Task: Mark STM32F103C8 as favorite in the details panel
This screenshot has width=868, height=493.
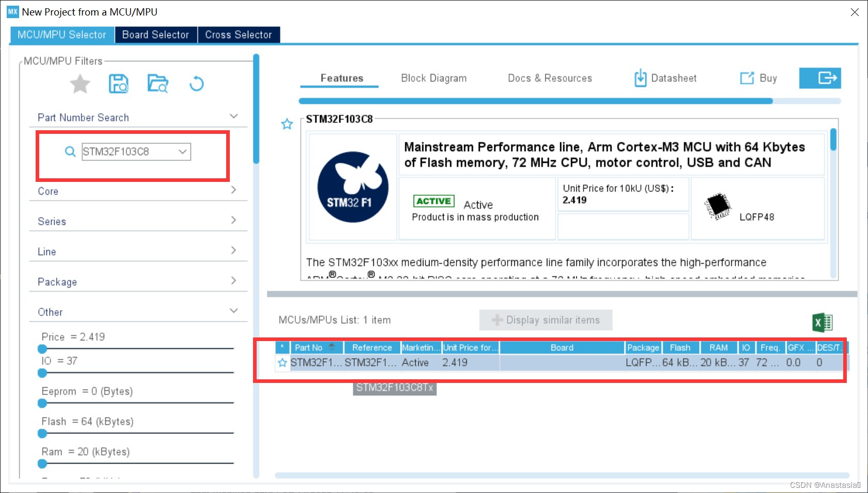Action: point(287,124)
